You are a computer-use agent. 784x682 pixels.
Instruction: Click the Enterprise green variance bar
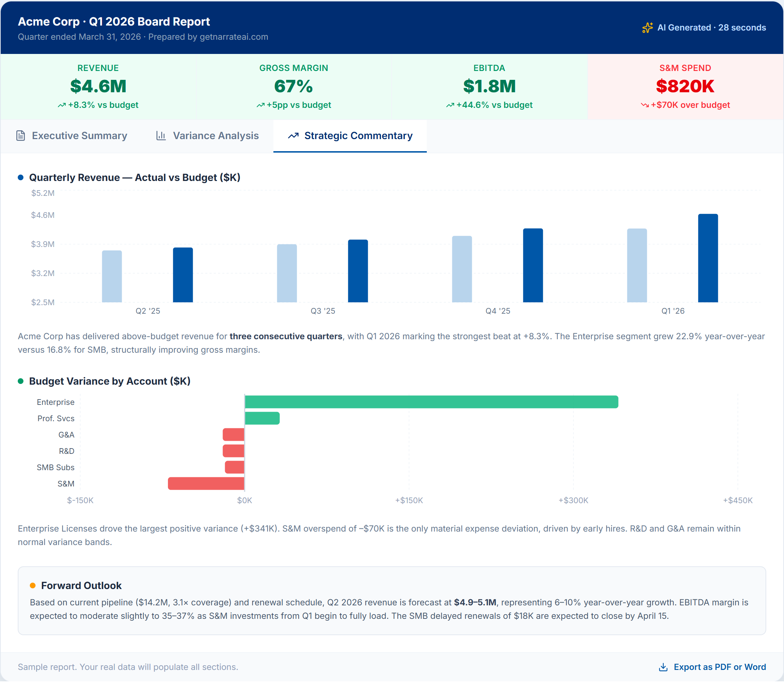click(x=431, y=402)
